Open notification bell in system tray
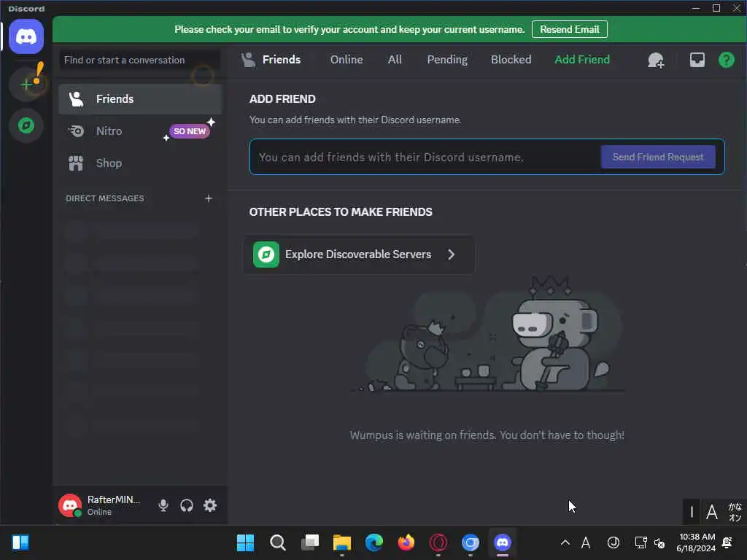747x560 pixels. [727, 542]
